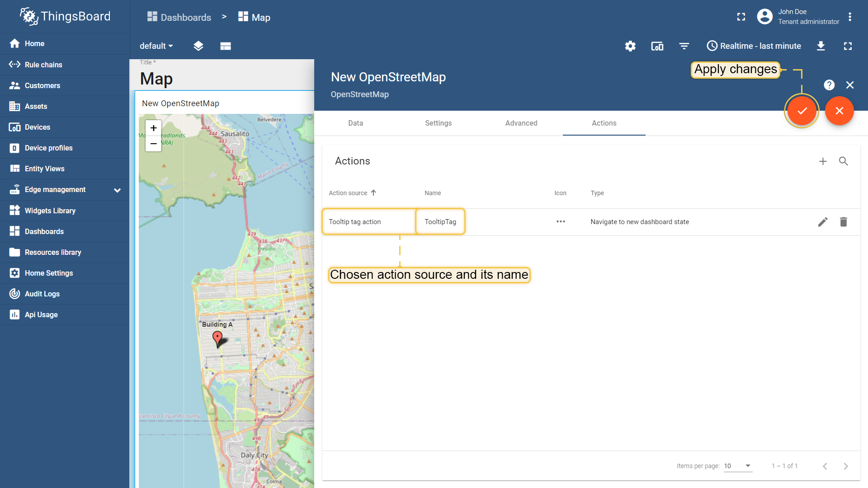
Task: Open the widget help icon
Action: [x=829, y=85]
